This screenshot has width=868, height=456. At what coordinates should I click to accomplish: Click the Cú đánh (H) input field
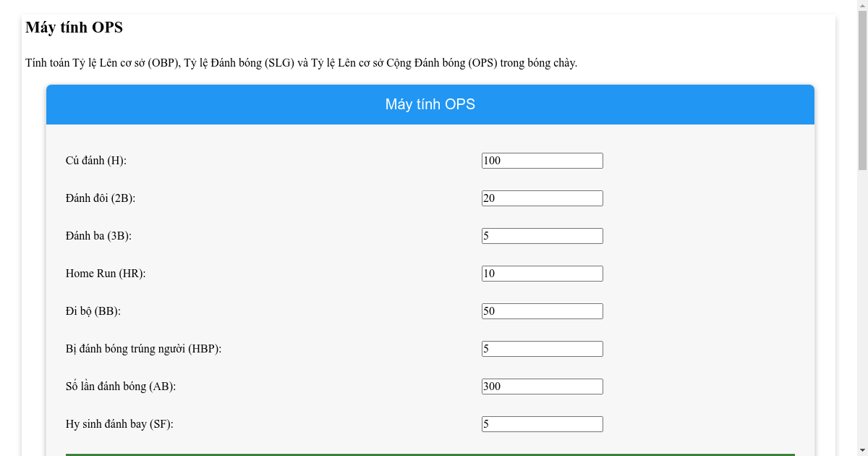pos(542,161)
